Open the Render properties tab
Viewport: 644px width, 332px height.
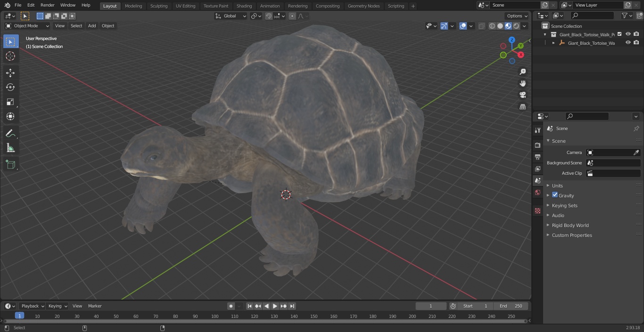click(x=537, y=145)
